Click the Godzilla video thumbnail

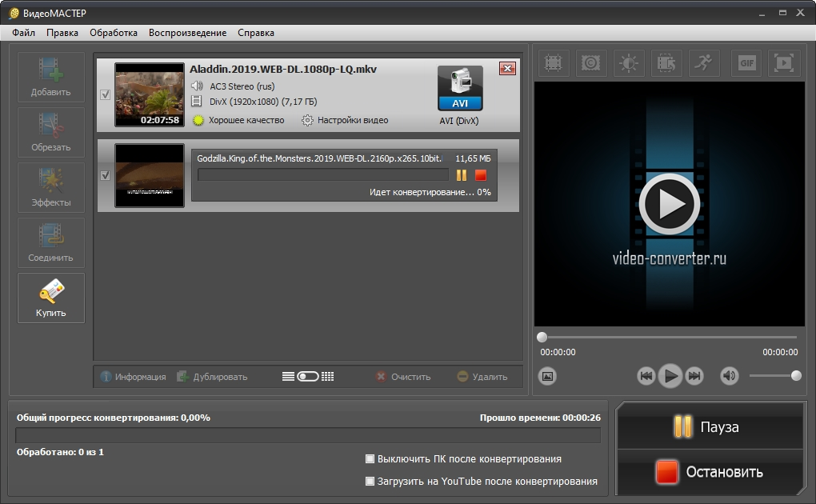click(x=150, y=175)
